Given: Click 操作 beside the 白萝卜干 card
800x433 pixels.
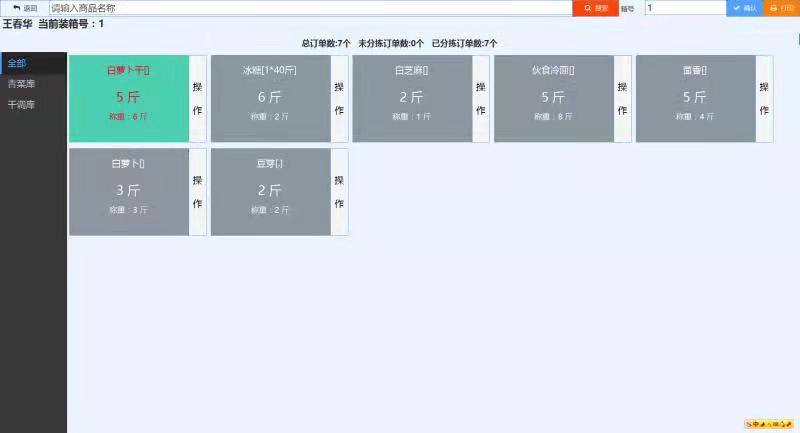Looking at the screenshot, I should point(197,98).
